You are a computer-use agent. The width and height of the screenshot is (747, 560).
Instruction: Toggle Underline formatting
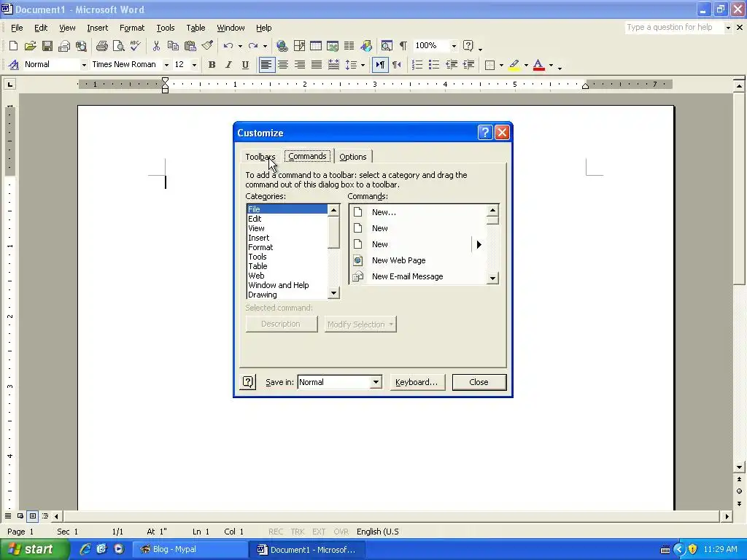[245, 65]
